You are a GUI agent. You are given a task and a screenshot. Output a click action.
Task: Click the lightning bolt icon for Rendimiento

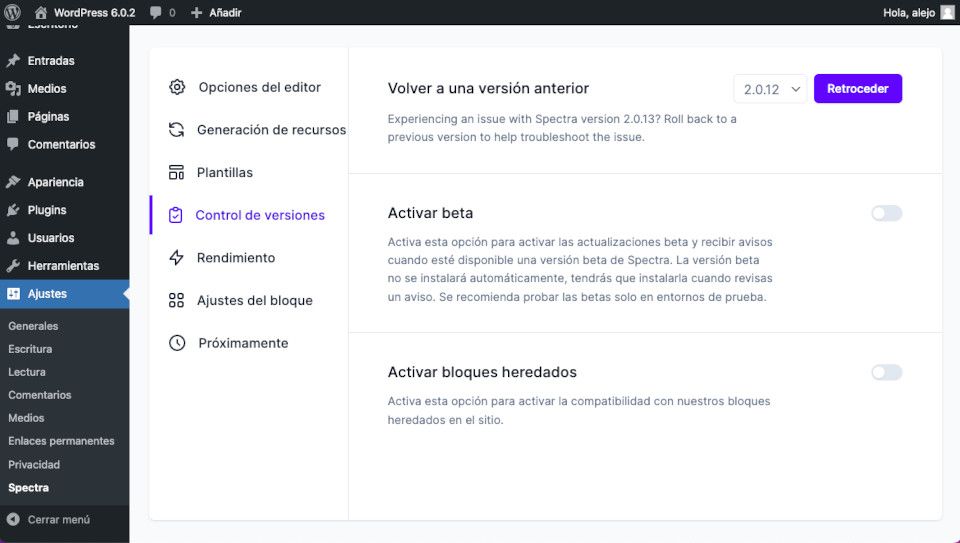[x=176, y=258]
